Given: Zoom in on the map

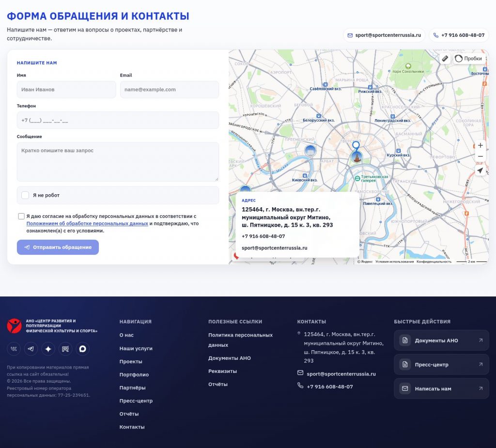Looking at the screenshot, I should [x=480, y=145].
